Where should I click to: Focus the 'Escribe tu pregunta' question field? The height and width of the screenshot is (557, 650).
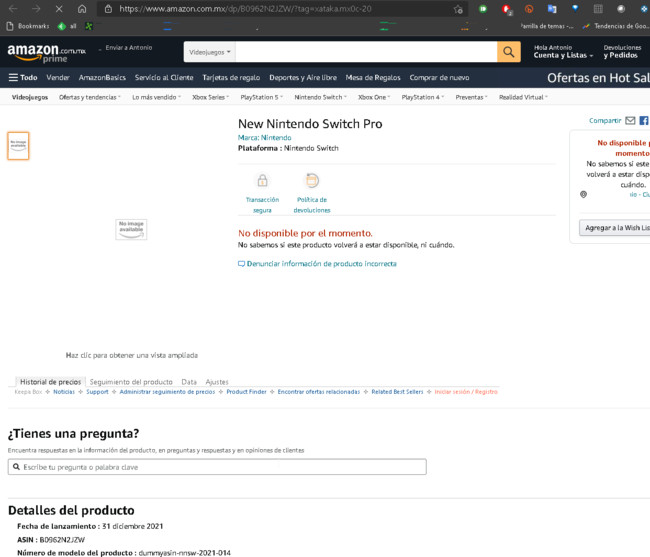point(217,467)
